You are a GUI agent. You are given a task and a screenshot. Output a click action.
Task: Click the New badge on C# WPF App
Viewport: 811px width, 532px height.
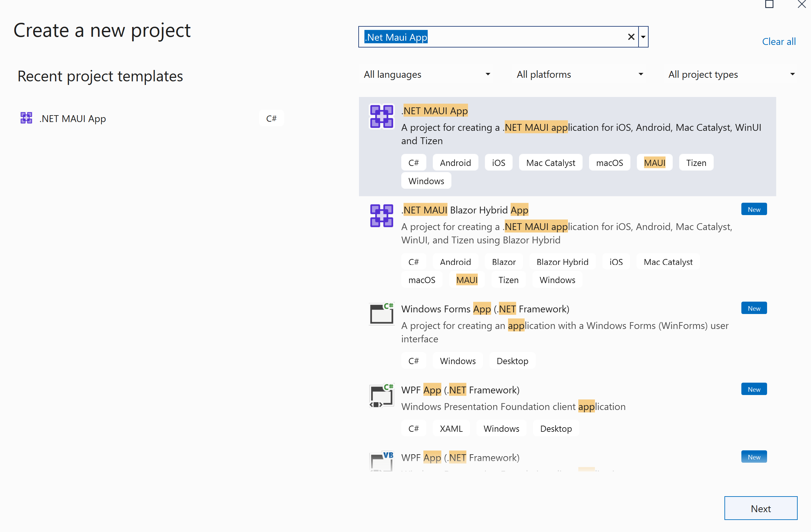754,389
